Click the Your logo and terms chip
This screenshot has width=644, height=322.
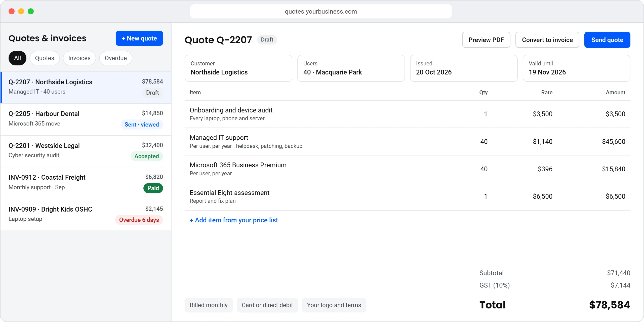tap(334, 305)
